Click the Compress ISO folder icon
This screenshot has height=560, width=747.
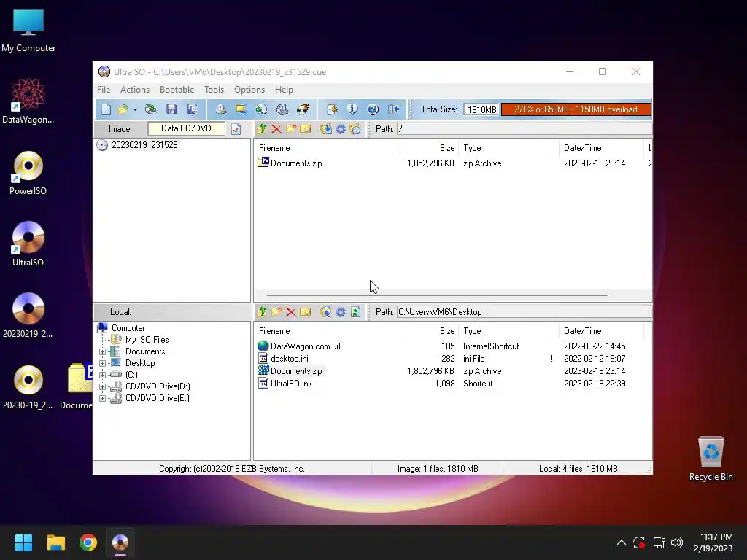(241, 109)
